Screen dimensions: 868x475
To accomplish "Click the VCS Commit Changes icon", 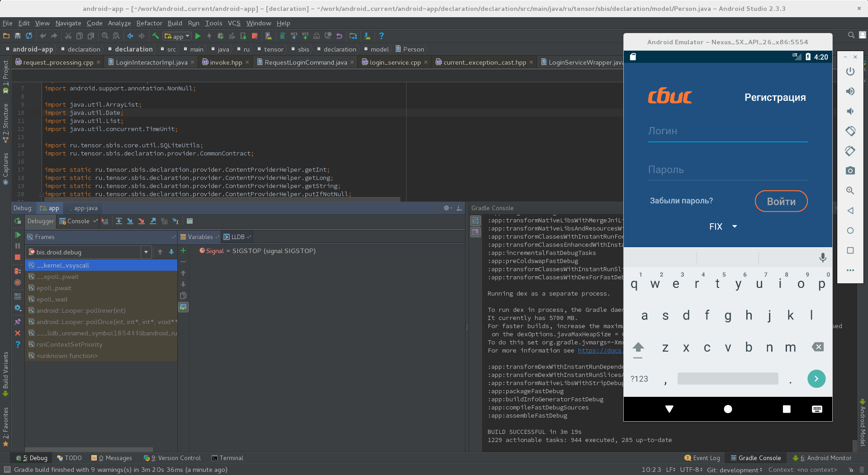I will 305,36.
